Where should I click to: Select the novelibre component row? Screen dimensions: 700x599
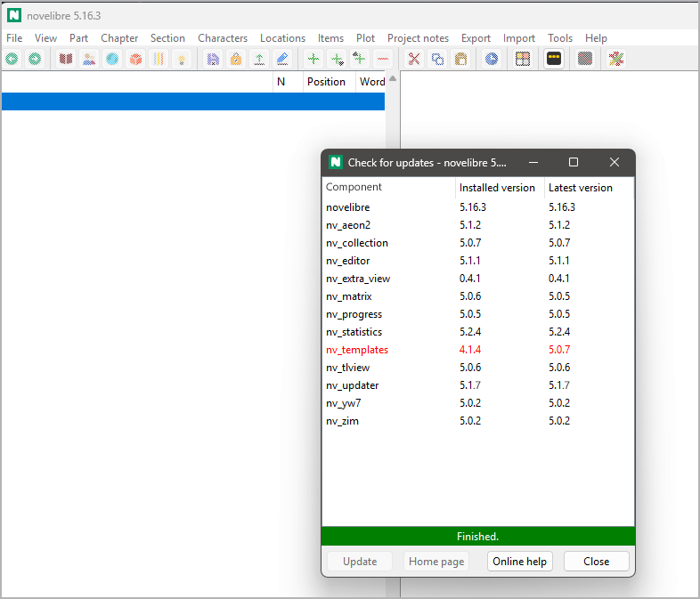tap(477, 207)
